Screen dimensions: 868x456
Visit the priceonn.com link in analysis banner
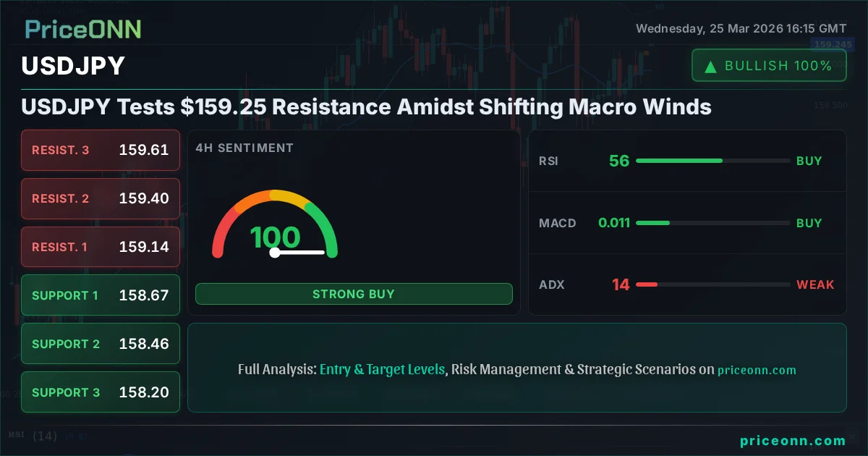pyautogui.click(x=757, y=370)
